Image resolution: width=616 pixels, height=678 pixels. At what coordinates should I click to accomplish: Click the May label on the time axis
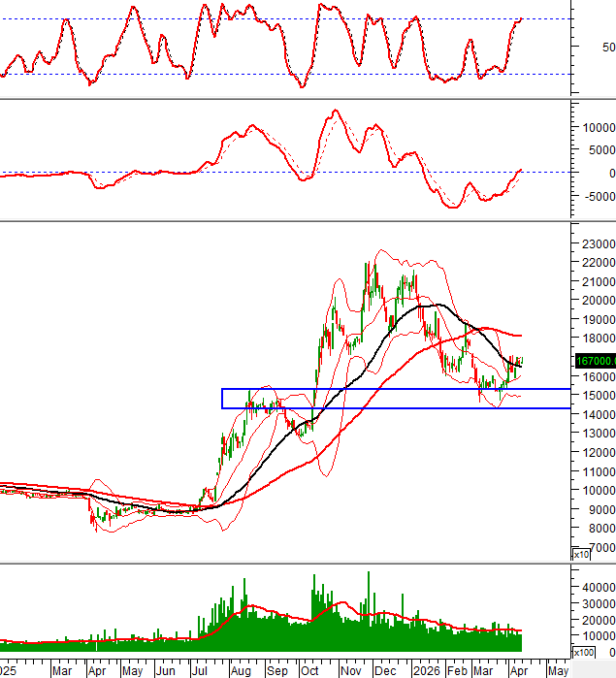(557, 670)
